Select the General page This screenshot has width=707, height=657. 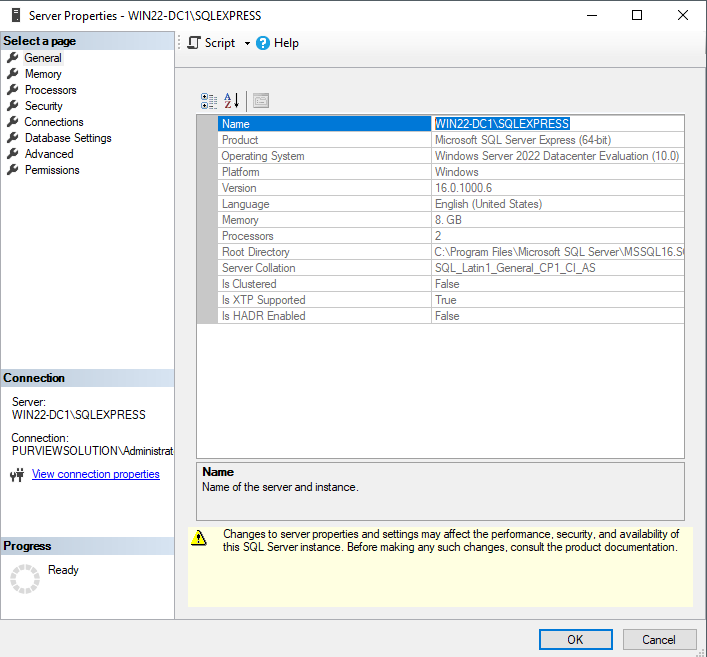43,58
